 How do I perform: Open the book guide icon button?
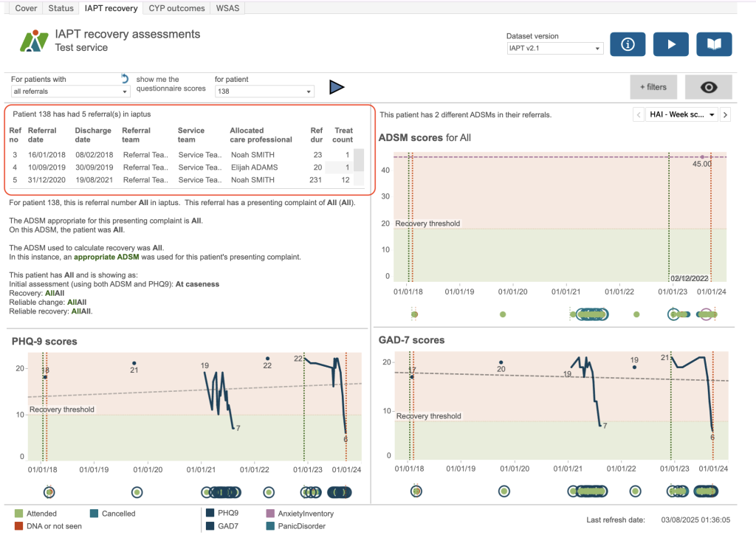714,44
